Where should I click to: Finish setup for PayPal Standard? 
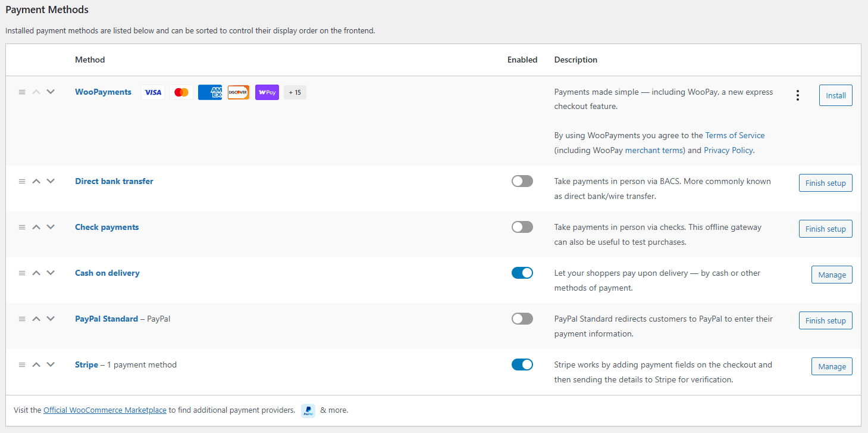click(x=826, y=320)
